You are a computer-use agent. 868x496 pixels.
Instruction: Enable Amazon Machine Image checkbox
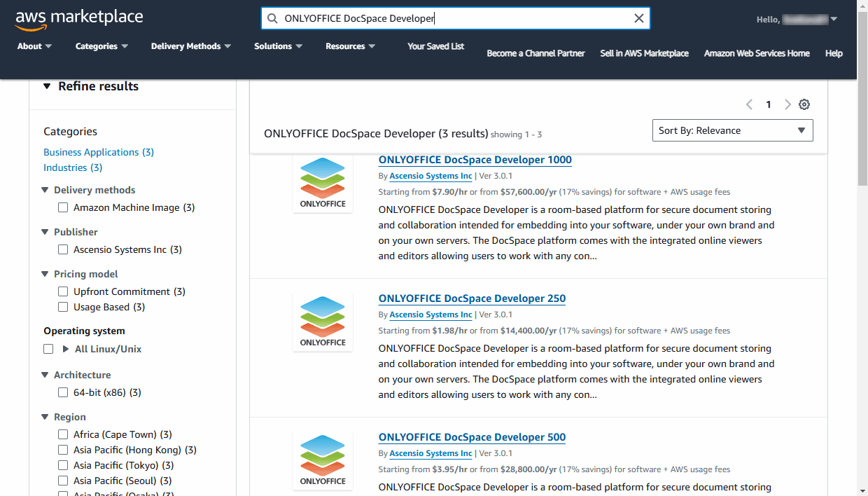coord(63,207)
